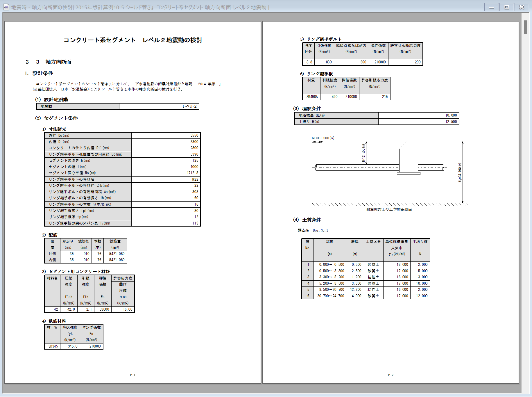Click the page 1 main title heading
This screenshot has height=397, width=532.
133,40
